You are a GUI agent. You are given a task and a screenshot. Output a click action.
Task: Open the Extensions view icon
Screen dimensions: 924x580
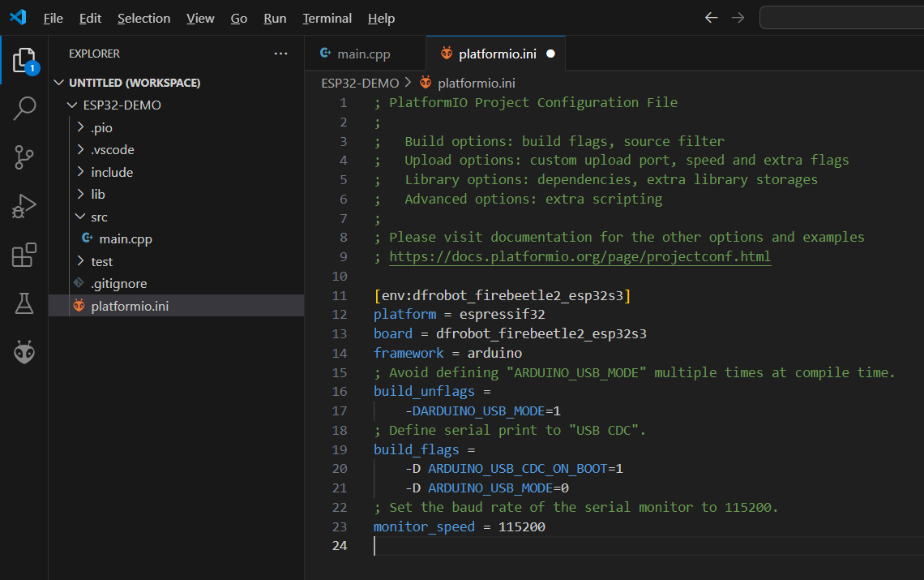coord(24,256)
